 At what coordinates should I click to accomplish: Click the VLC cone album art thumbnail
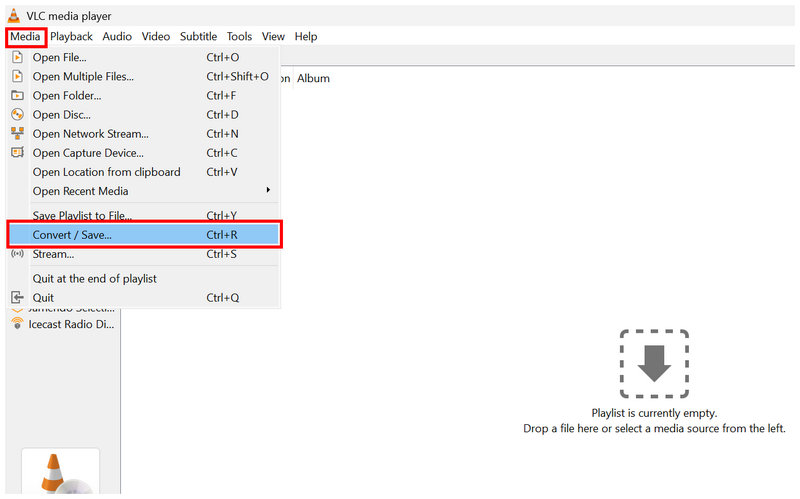pyautogui.click(x=60, y=472)
